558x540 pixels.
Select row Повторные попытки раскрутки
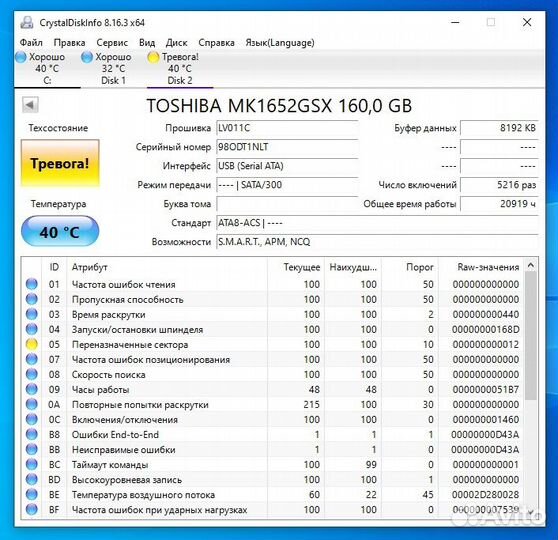pyautogui.click(x=273, y=404)
